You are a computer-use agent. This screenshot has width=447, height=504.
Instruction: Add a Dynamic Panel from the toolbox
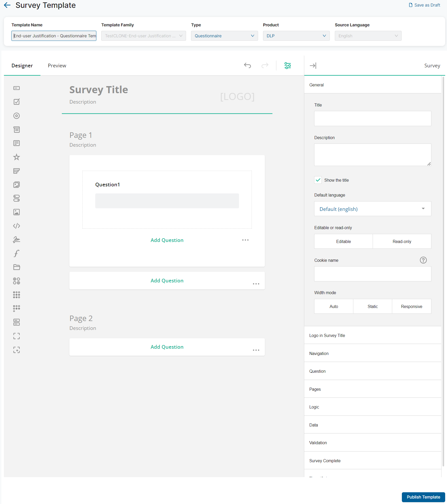[16, 350]
